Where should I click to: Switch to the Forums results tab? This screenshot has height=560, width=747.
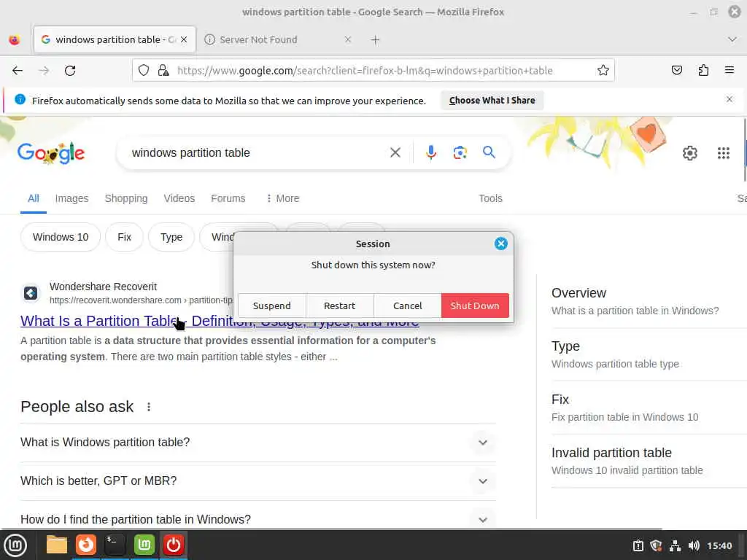228,198
